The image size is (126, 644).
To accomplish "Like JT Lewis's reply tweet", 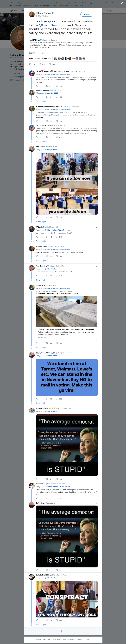I will [57, 237].
